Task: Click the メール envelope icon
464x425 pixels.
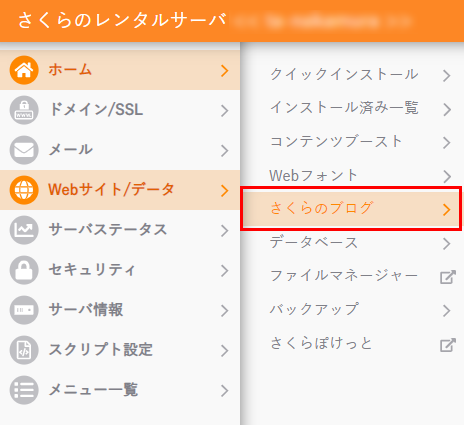Action: (24, 150)
